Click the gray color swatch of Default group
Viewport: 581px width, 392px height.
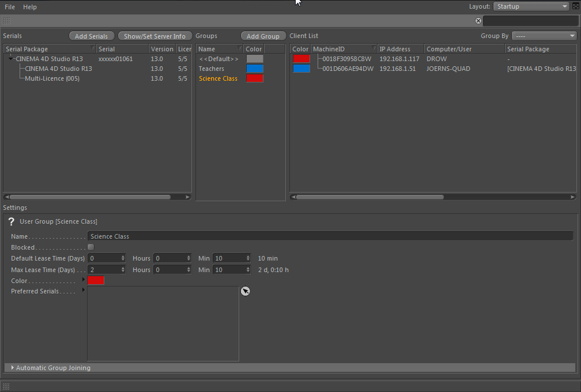tap(255, 59)
